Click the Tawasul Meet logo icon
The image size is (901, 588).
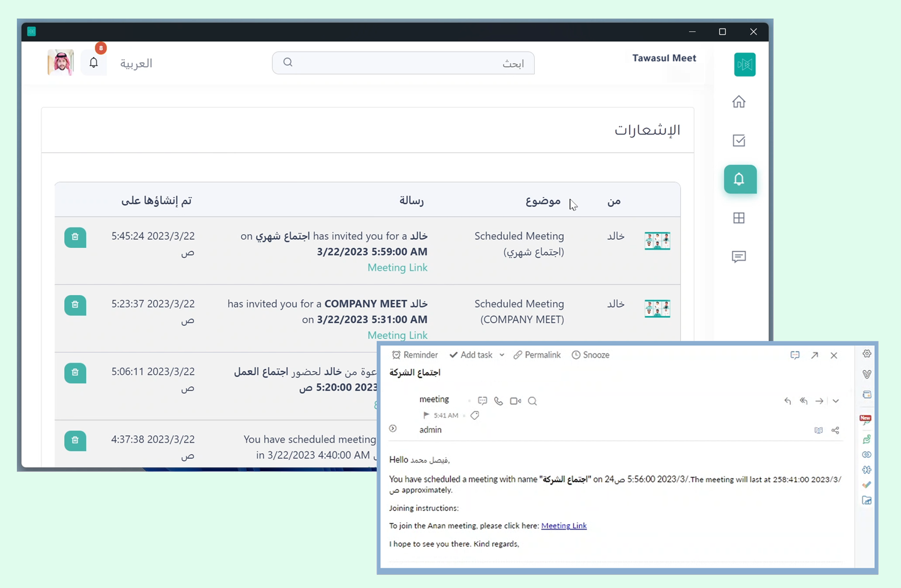(745, 64)
